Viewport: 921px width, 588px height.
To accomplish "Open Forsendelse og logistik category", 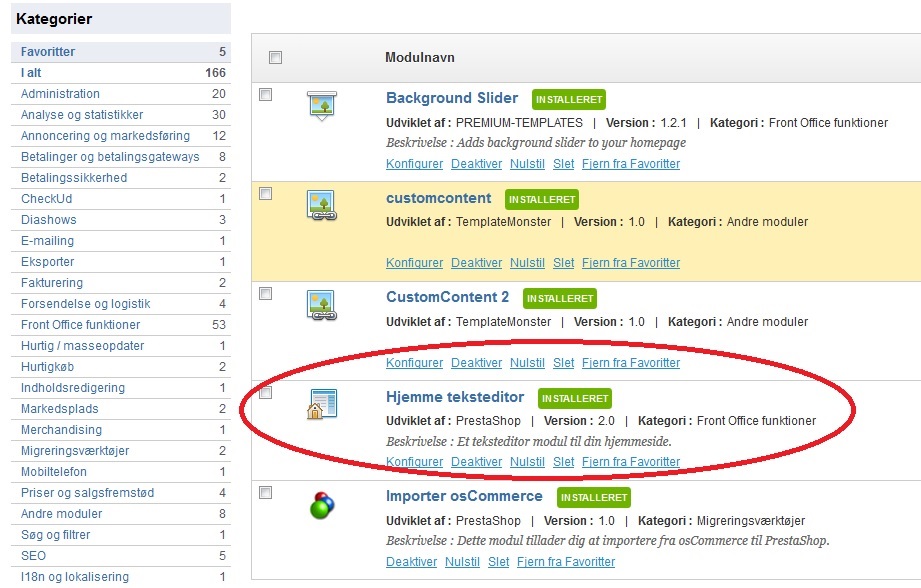I will pyautogui.click(x=121, y=304).
